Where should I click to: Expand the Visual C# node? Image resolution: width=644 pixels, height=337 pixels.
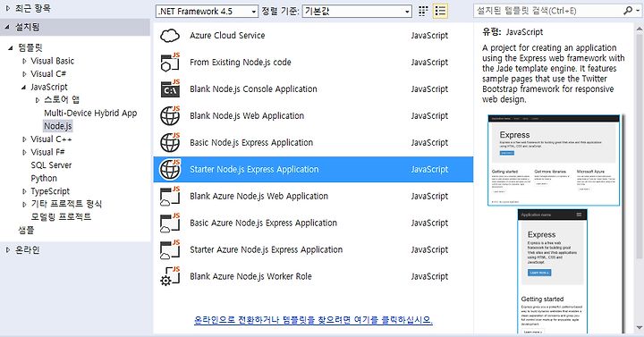coord(24,74)
